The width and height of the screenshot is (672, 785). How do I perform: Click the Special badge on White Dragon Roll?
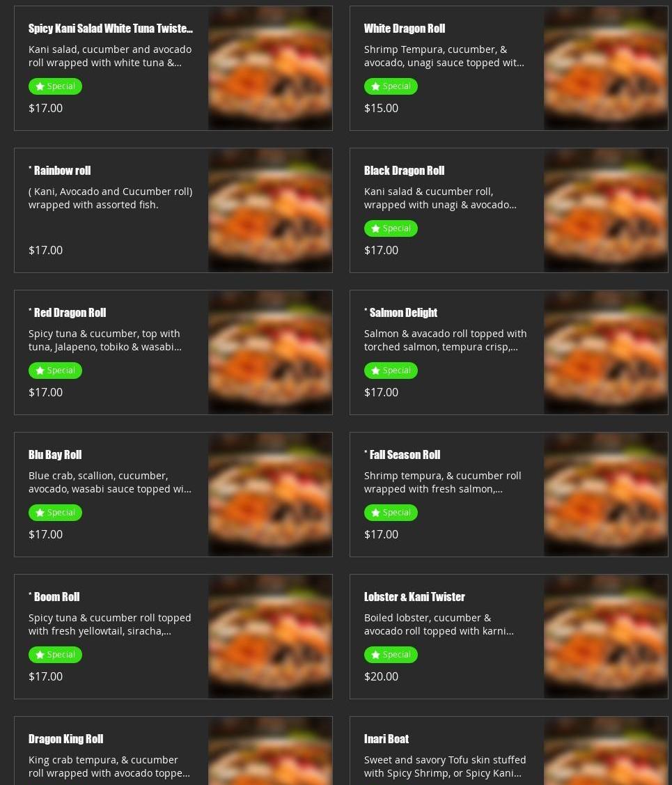coord(390,86)
